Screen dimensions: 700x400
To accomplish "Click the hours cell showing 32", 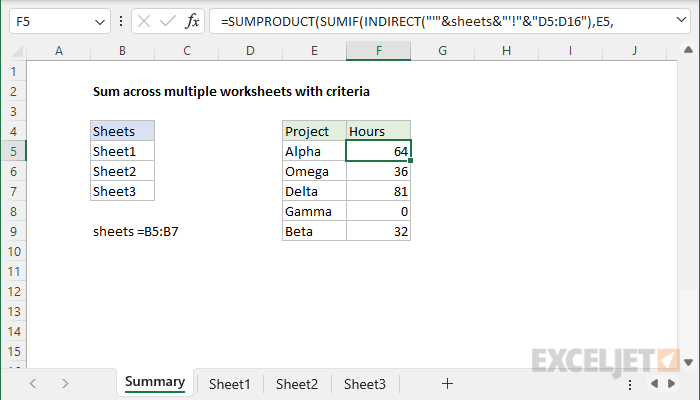I will tap(378, 231).
